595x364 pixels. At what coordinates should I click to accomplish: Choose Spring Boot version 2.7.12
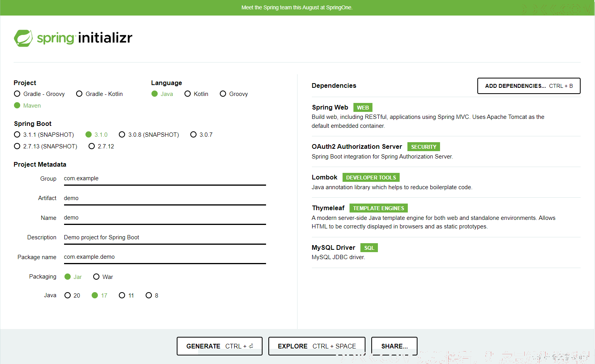click(x=101, y=146)
